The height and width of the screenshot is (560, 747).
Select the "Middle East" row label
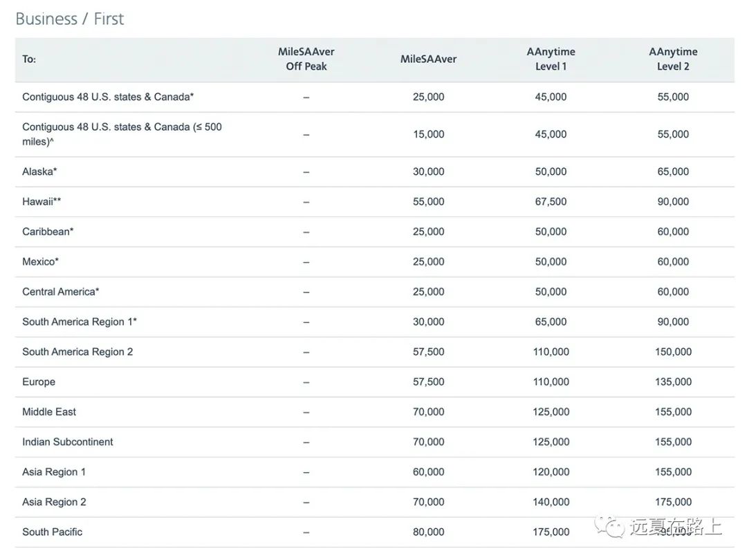pyautogui.click(x=49, y=411)
